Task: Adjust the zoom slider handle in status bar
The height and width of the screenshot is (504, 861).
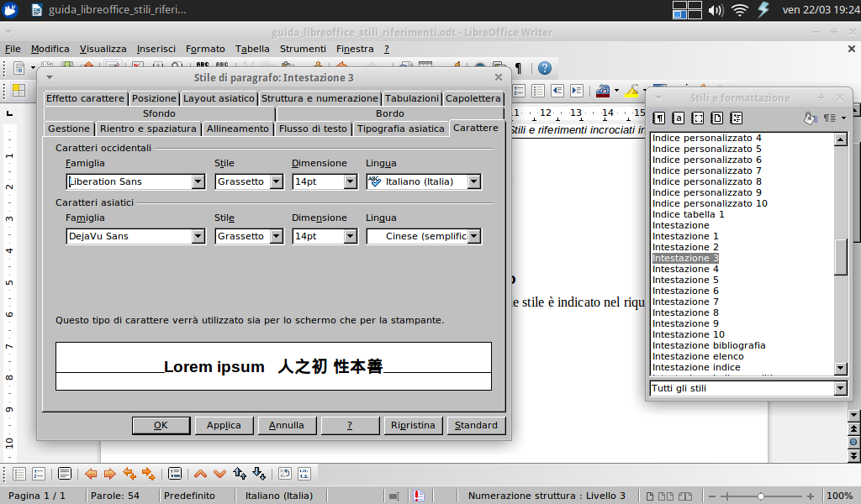Action: pos(760,496)
